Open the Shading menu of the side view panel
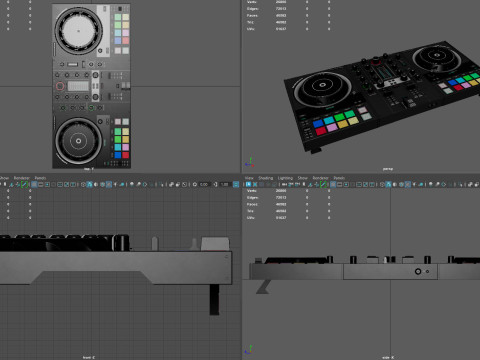This screenshot has width=480, height=360. (265, 178)
